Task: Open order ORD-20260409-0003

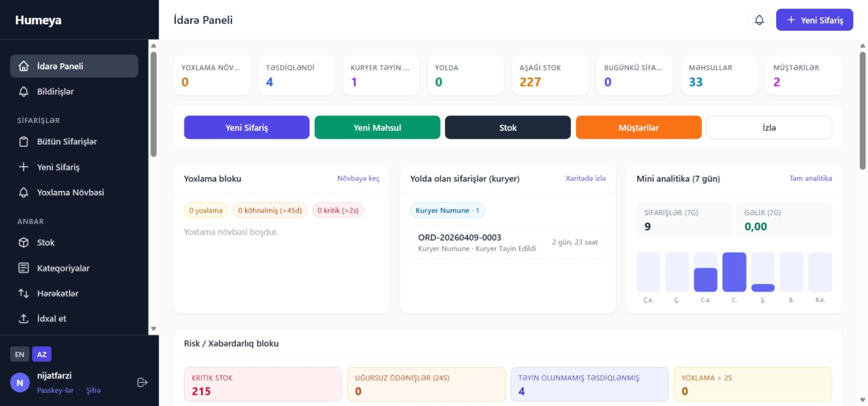Action: pyautogui.click(x=508, y=242)
